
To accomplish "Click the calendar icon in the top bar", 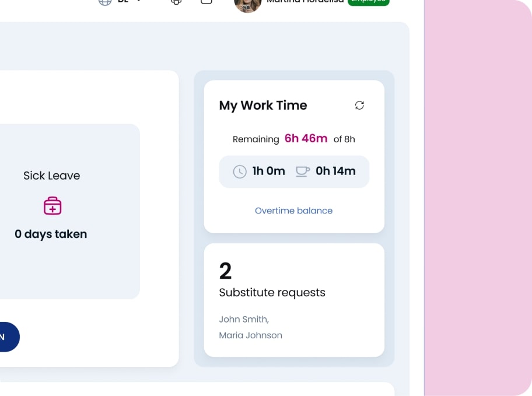I will (x=206, y=2).
